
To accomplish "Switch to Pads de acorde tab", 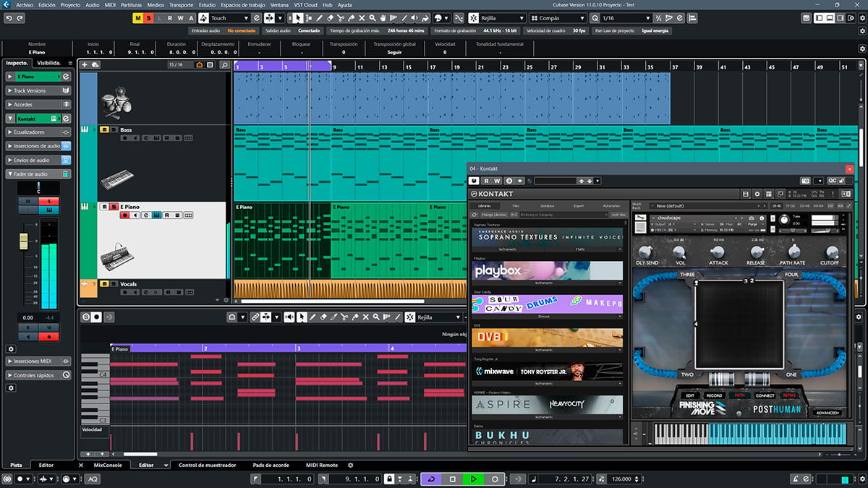I will pos(271,465).
